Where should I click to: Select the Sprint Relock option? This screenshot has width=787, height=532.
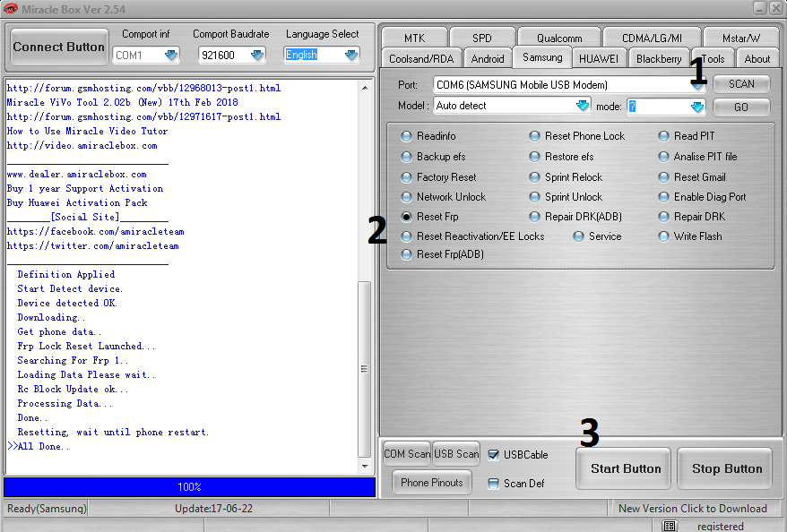pyautogui.click(x=535, y=177)
